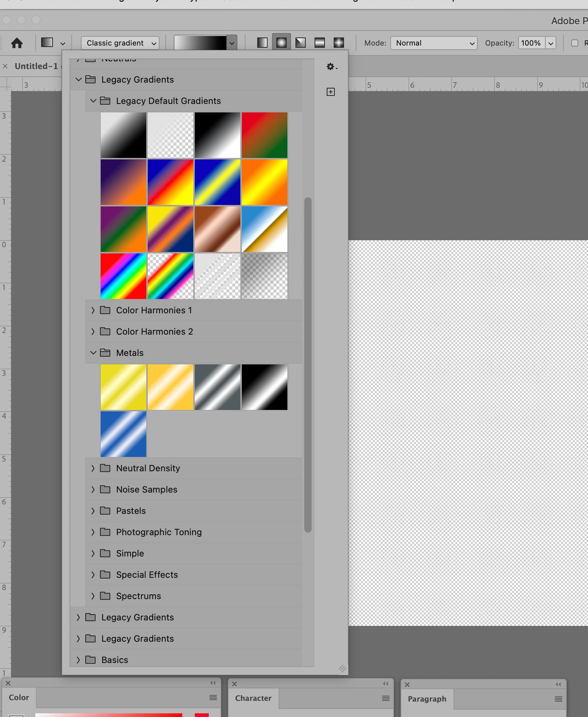Create new gradient with plus icon

(x=331, y=92)
